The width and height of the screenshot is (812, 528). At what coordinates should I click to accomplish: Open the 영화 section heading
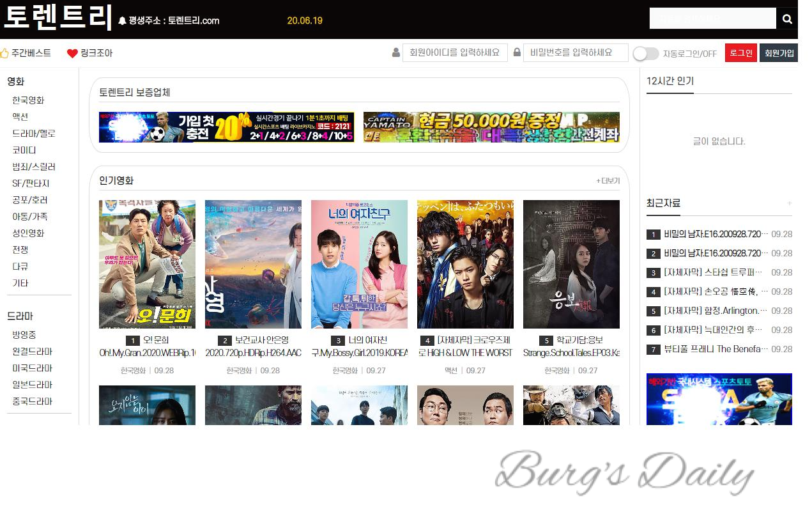tap(15, 81)
